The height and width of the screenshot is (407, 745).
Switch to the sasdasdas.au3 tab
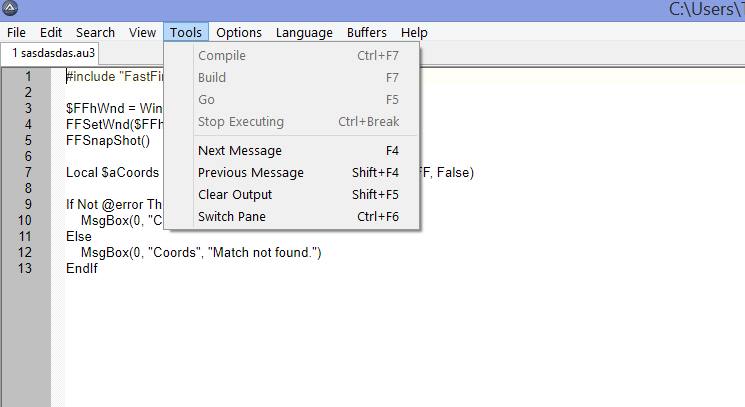pyautogui.click(x=52, y=53)
